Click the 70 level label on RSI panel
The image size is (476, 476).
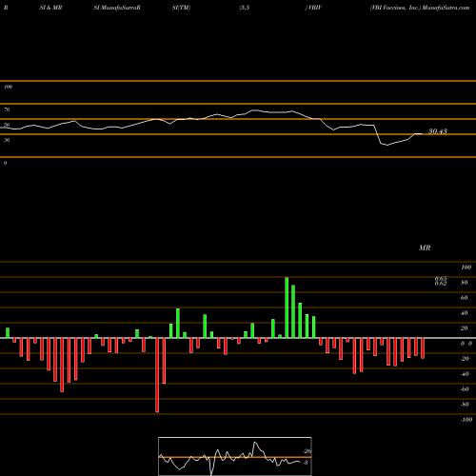(x=7, y=109)
